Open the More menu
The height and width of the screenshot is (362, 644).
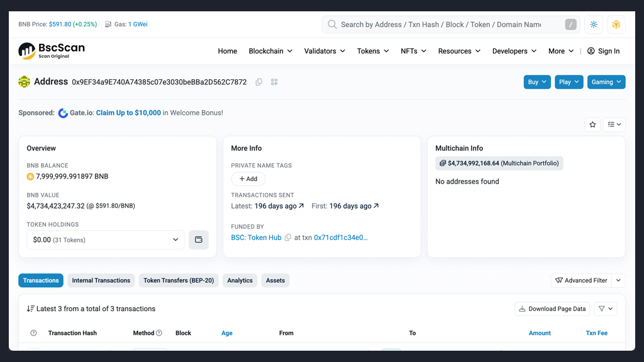click(561, 51)
